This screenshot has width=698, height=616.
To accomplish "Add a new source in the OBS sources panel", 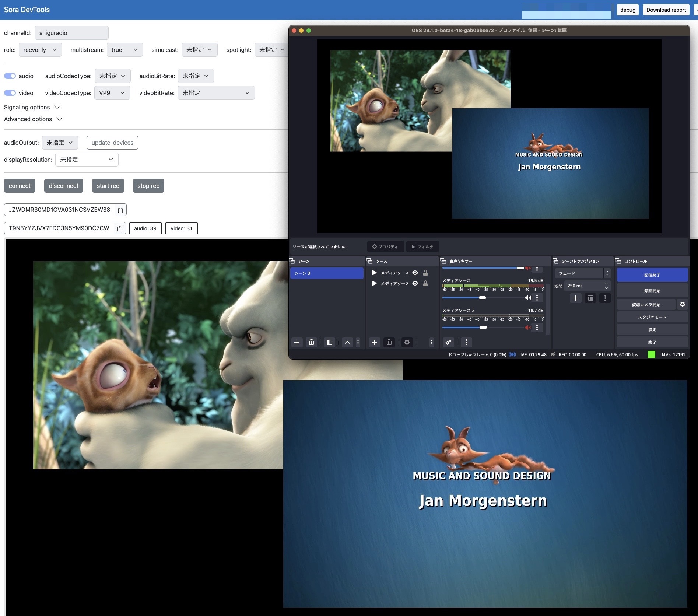I will coord(375,342).
